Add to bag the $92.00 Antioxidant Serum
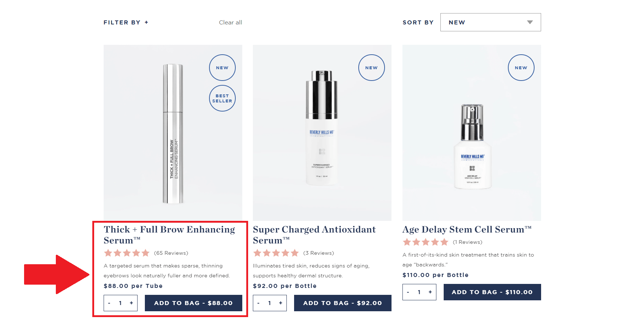 click(x=342, y=303)
